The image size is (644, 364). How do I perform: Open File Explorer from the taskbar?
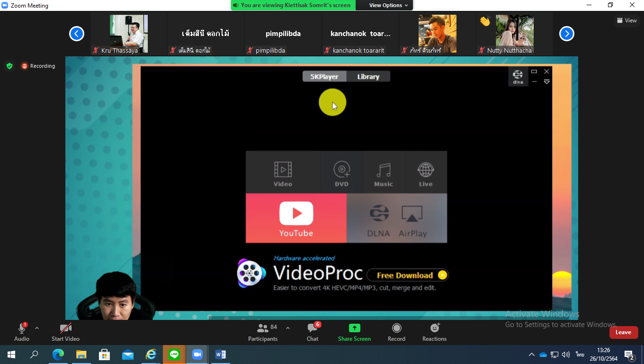pyautogui.click(x=81, y=354)
